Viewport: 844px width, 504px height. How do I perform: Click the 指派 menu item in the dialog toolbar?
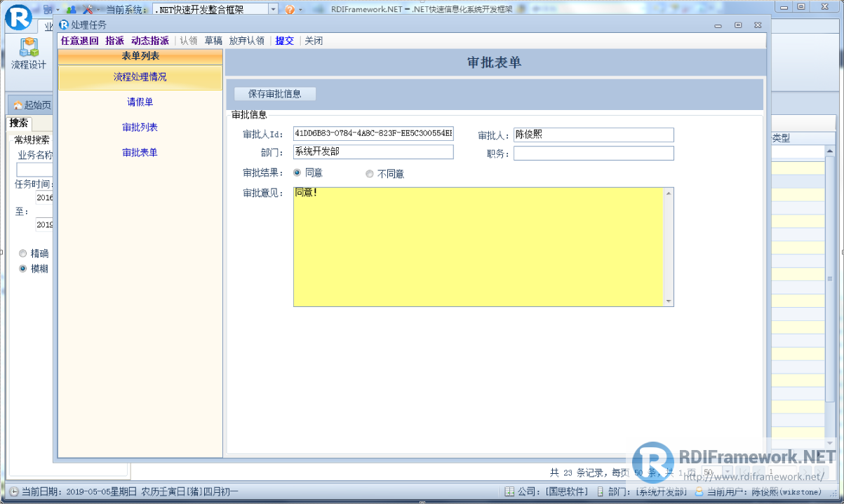115,40
